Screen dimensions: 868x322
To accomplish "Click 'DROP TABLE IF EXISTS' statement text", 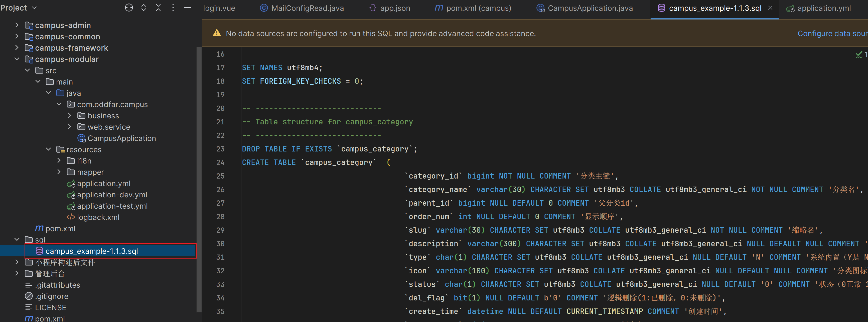I will pyautogui.click(x=287, y=149).
